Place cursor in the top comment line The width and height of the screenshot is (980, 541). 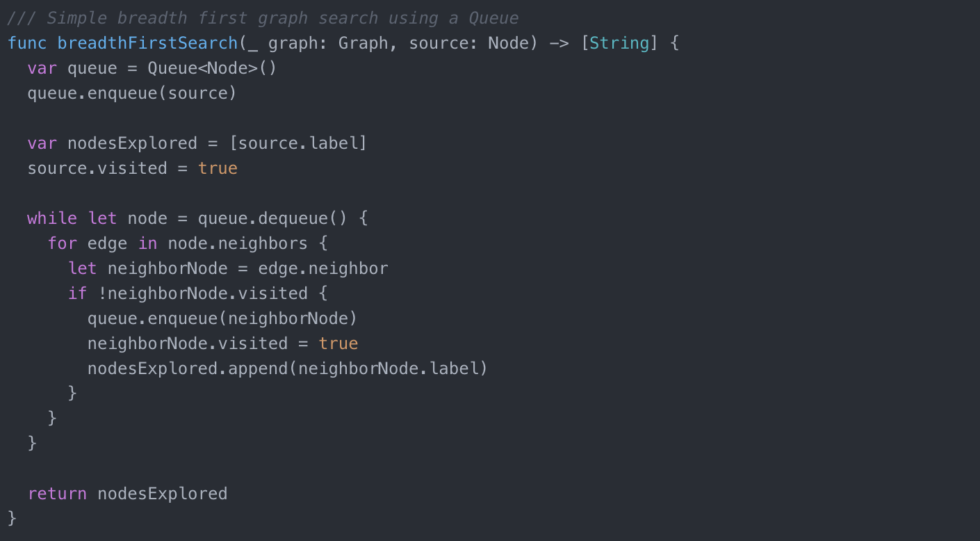(263, 18)
